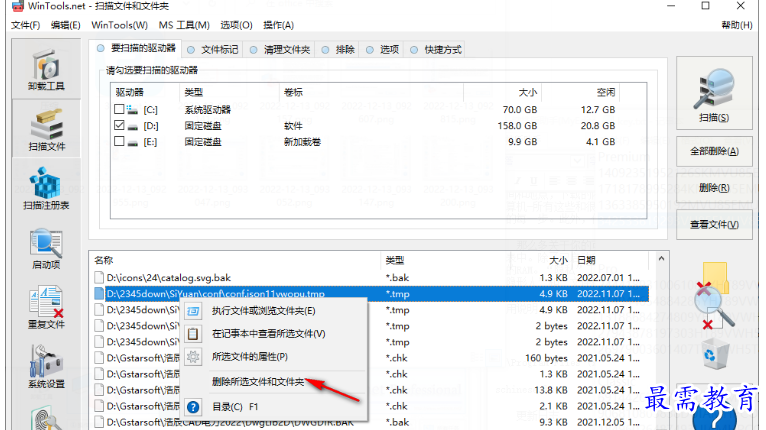
Task: Switch to 要扫描的驱动器 tab
Action: (136, 48)
